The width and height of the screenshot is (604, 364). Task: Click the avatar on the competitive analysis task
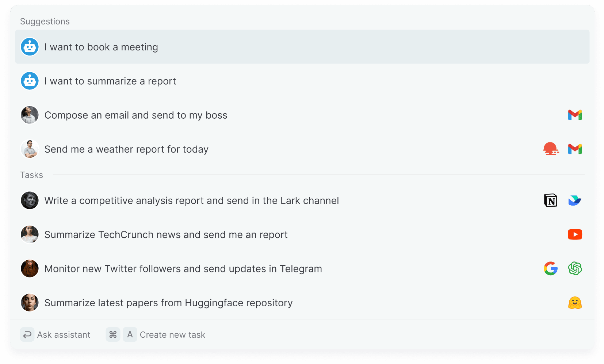pos(30,200)
